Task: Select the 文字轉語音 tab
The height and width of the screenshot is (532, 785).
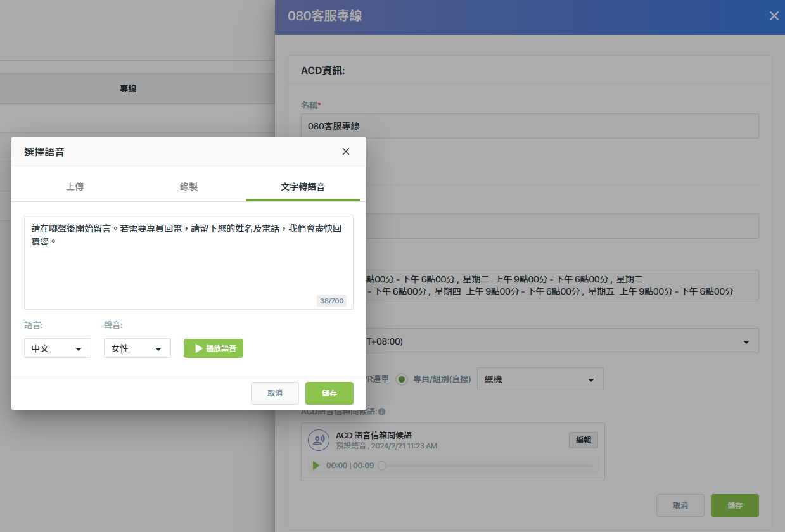Action: (x=303, y=187)
